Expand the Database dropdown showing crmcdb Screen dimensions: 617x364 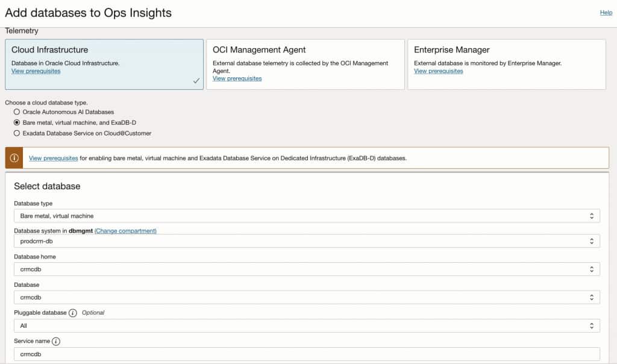pos(307,297)
